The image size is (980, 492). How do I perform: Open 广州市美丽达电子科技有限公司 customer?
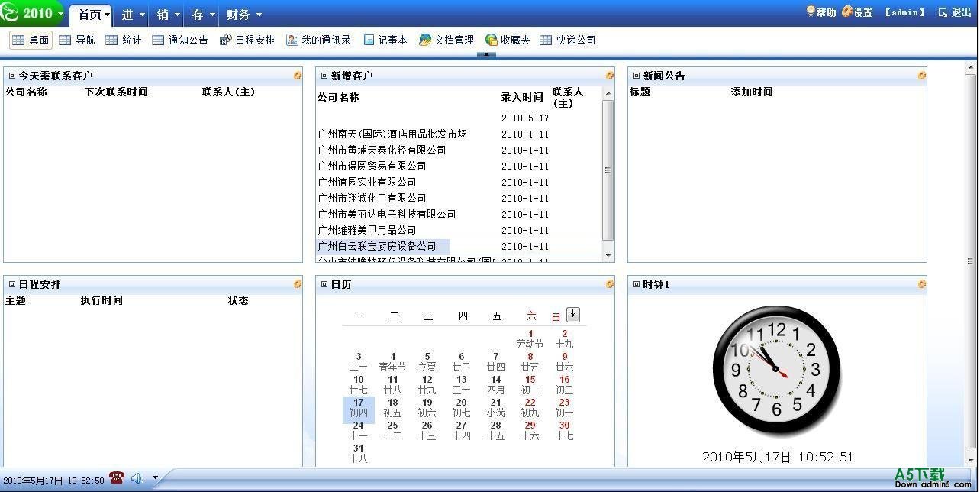(x=387, y=214)
